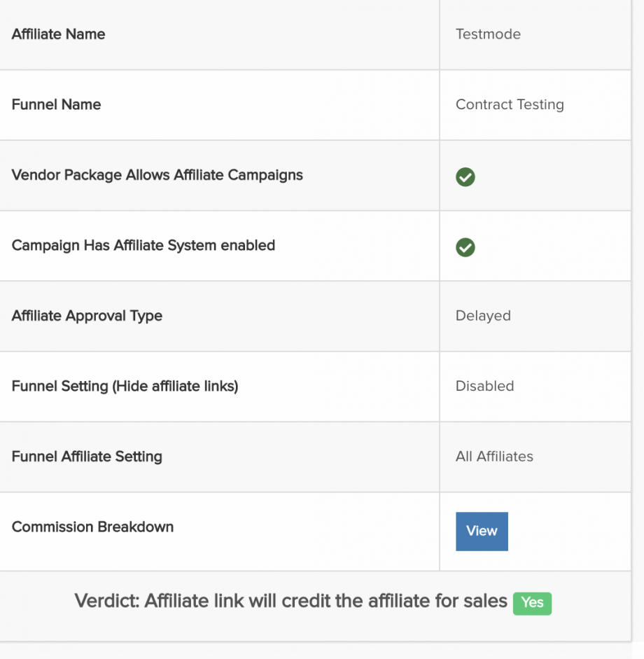
Task: Click the Funnel Name label
Action: (x=56, y=104)
